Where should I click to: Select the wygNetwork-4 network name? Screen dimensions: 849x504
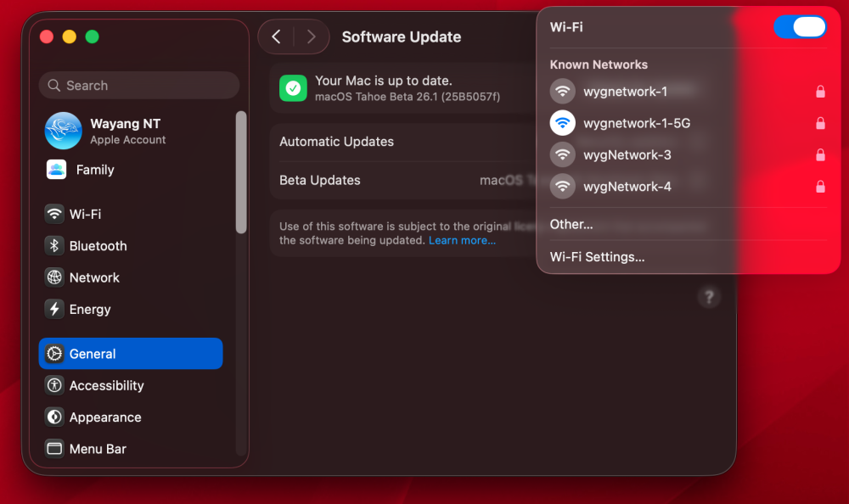click(x=627, y=187)
